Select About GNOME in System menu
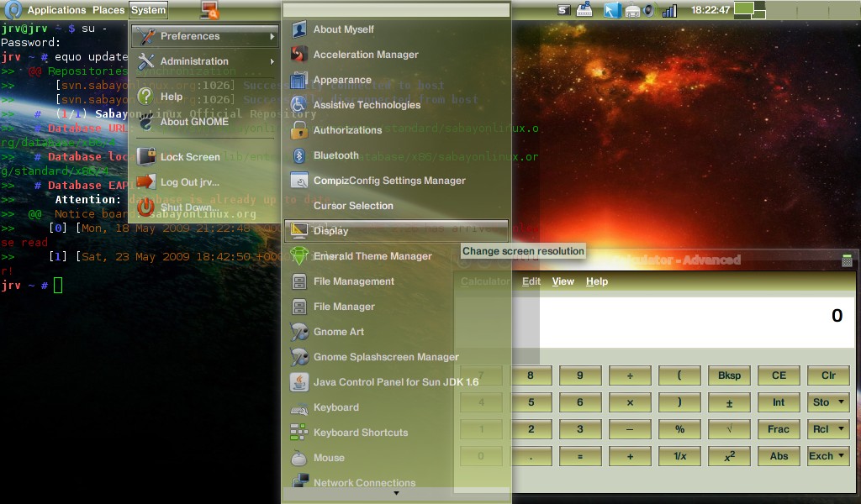This screenshot has height=504, width=861. pyautogui.click(x=204, y=122)
